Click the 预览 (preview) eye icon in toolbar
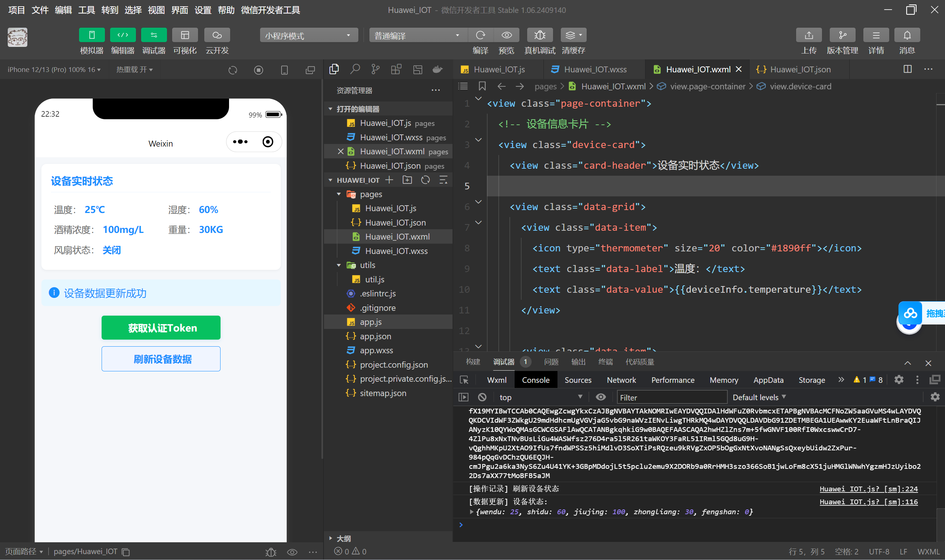Image resolution: width=945 pixels, height=560 pixels. click(x=506, y=35)
